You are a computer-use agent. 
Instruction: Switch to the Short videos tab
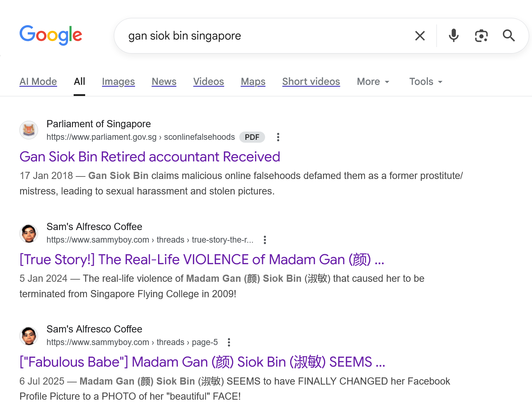pos(311,82)
